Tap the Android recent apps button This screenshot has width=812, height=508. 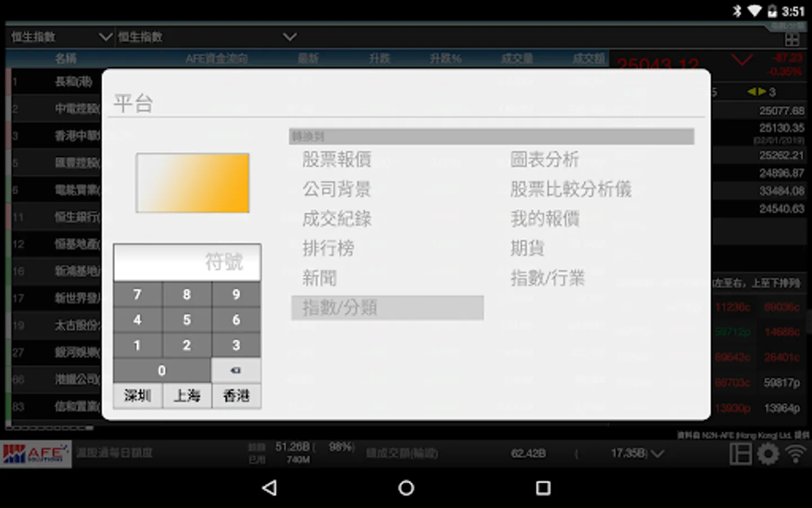pos(543,488)
